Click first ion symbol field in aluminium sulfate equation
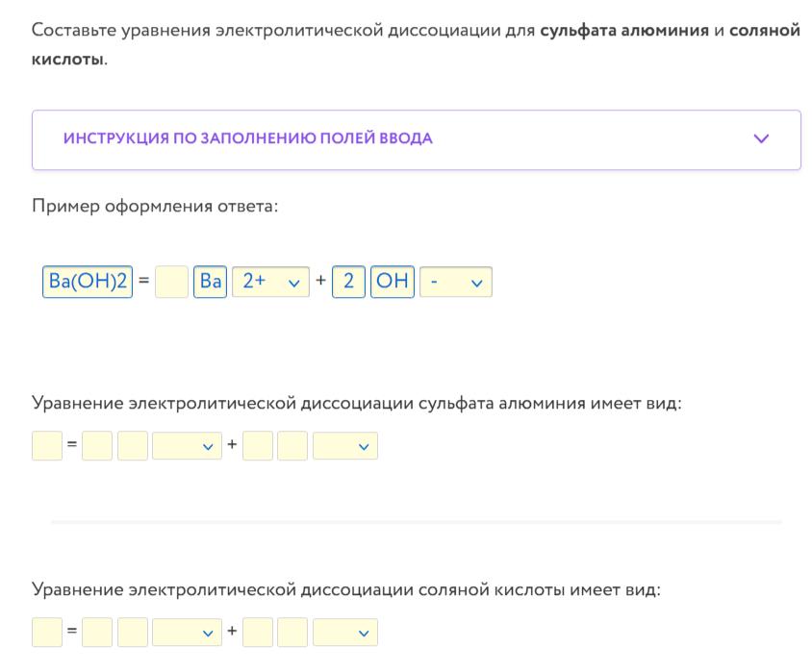 pyautogui.click(x=133, y=445)
